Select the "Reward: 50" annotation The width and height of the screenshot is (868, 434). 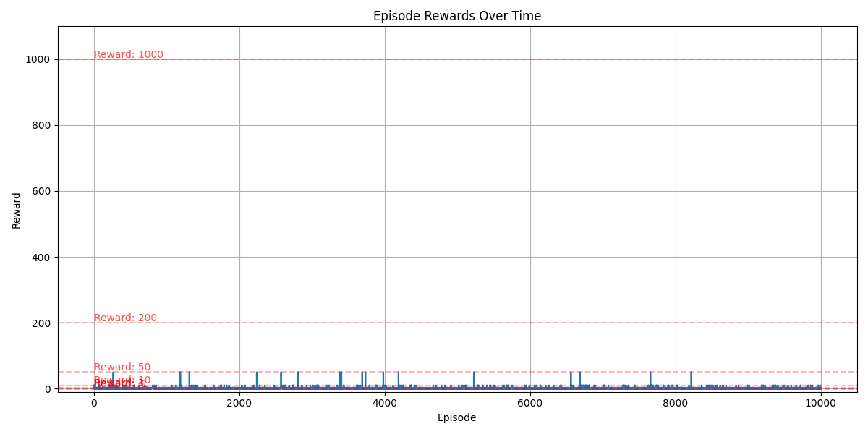tap(122, 367)
